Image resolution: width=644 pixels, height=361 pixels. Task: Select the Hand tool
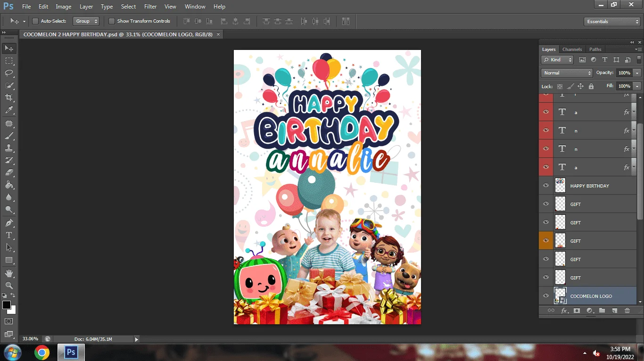[x=9, y=273]
